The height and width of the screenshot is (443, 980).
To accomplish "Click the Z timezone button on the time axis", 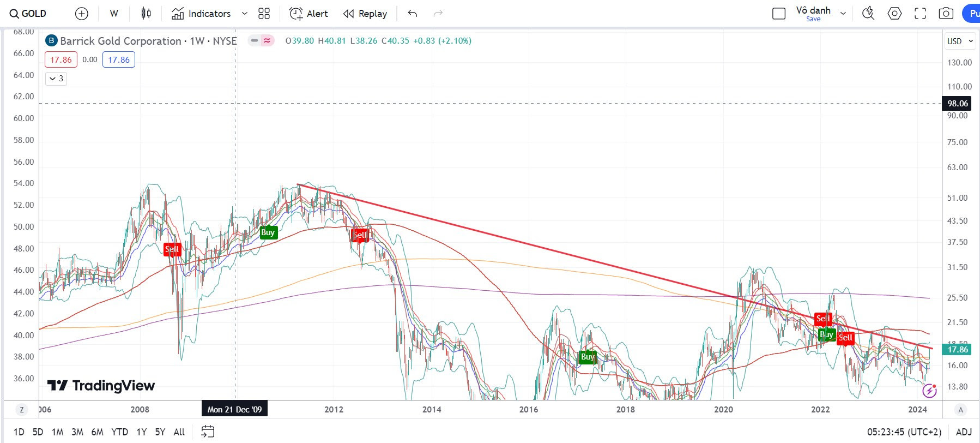I will coord(22,410).
